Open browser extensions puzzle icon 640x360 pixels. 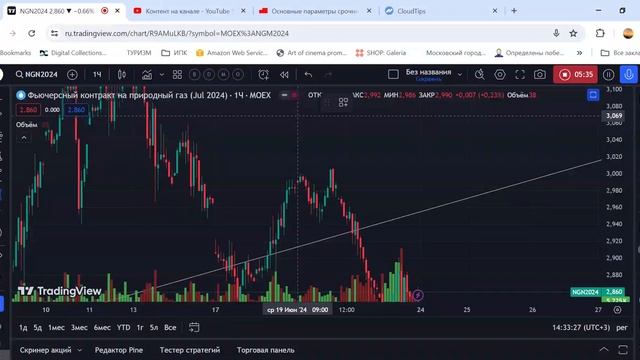pyautogui.click(x=600, y=33)
